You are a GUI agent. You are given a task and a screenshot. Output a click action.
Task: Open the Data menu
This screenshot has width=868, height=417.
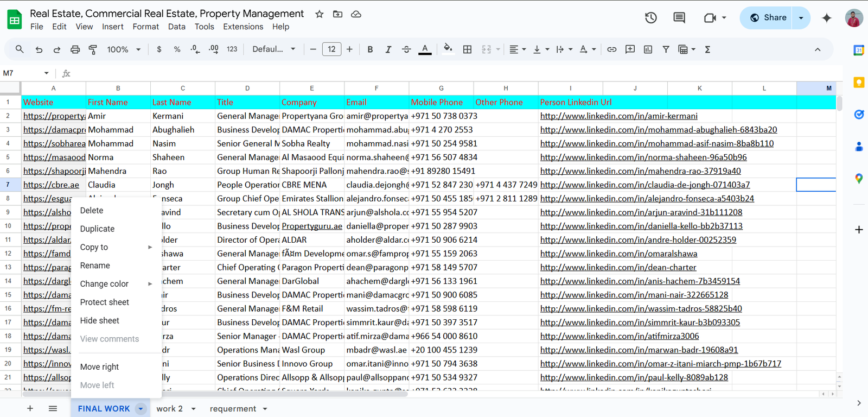(x=176, y=27)
